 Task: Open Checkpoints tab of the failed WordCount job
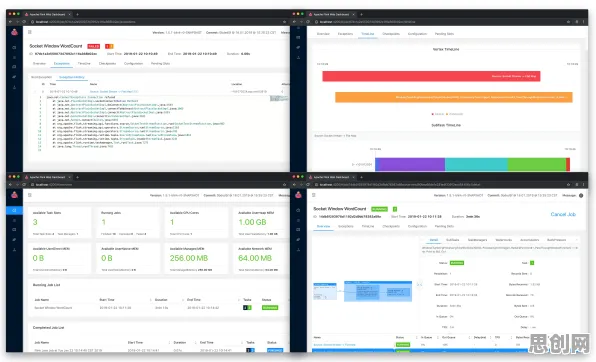click(107, 64)
